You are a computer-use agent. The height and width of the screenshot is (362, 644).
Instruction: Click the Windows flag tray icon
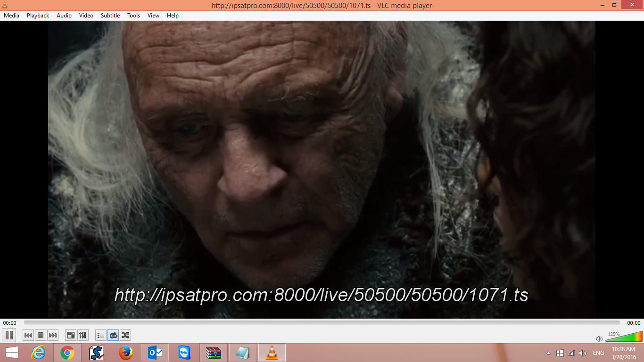pyautogui.click(x=560, y=353)
